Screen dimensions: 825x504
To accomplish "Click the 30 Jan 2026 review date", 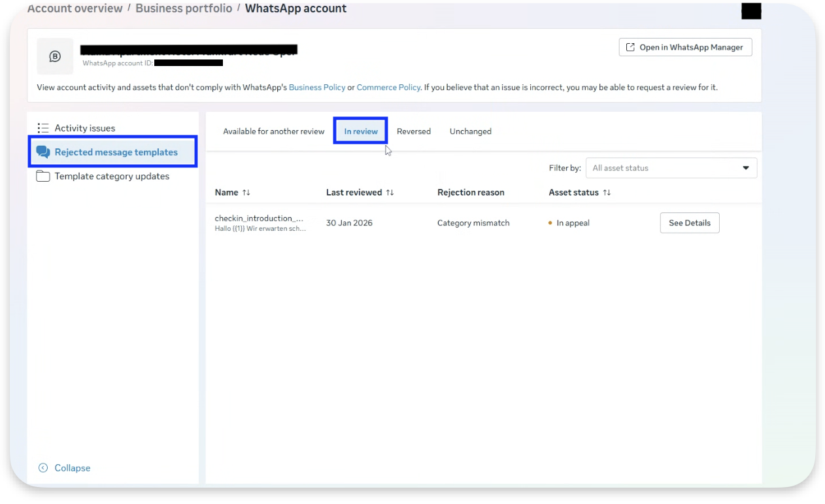I will pos(349,223).
